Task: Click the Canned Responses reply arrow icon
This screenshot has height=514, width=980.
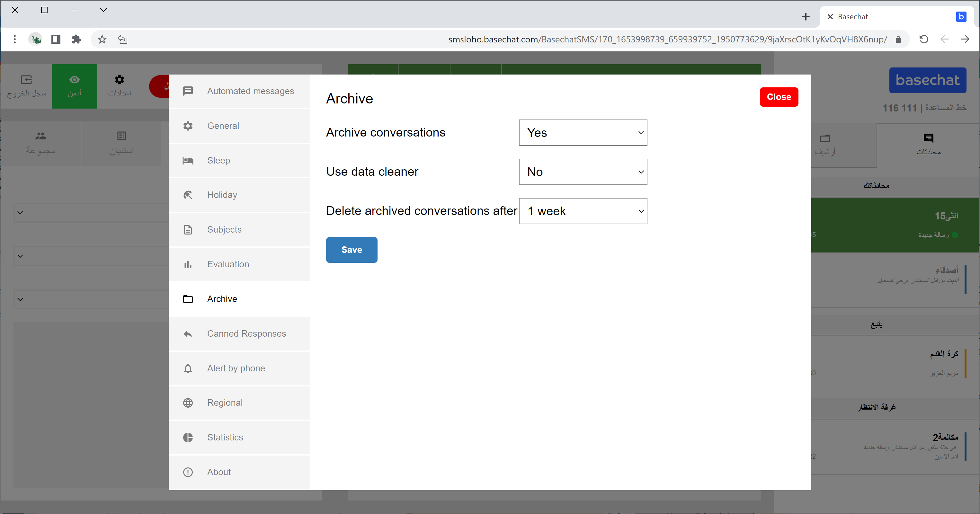Action: point(188,334)
